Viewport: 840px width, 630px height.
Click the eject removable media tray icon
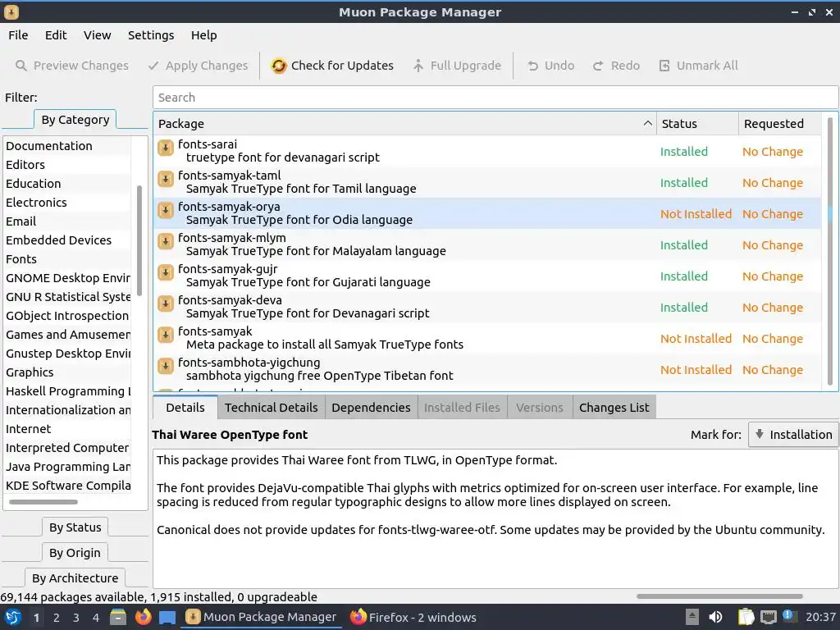(692, 617)
